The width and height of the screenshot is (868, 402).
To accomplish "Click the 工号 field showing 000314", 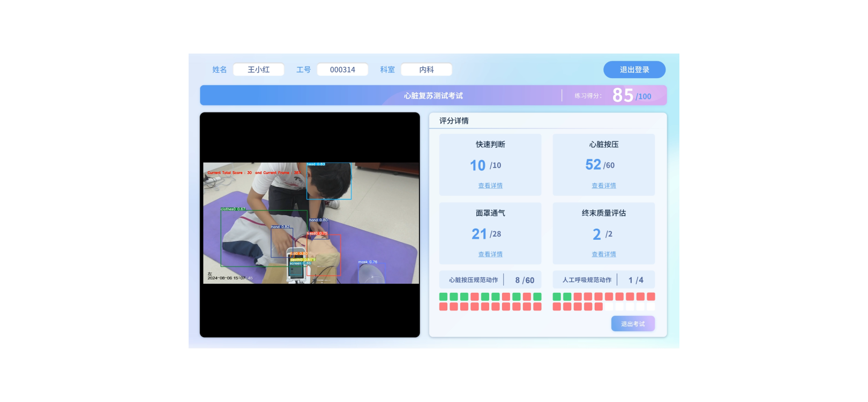I will [342, 70].
